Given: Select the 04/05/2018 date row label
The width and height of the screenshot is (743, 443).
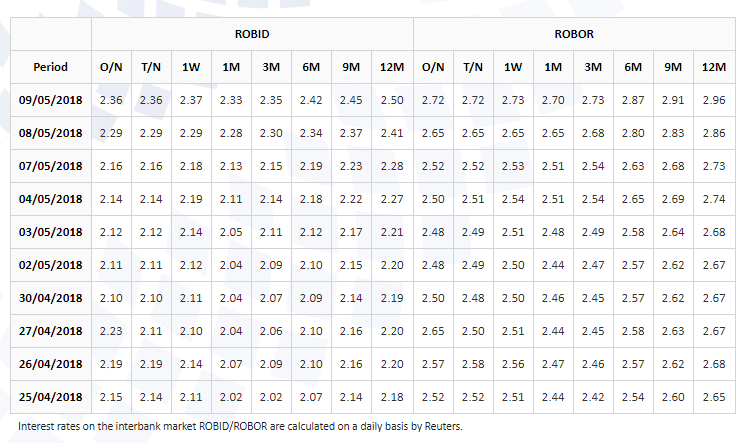Looking at the screenshot, I should click(x=51, y=199).
